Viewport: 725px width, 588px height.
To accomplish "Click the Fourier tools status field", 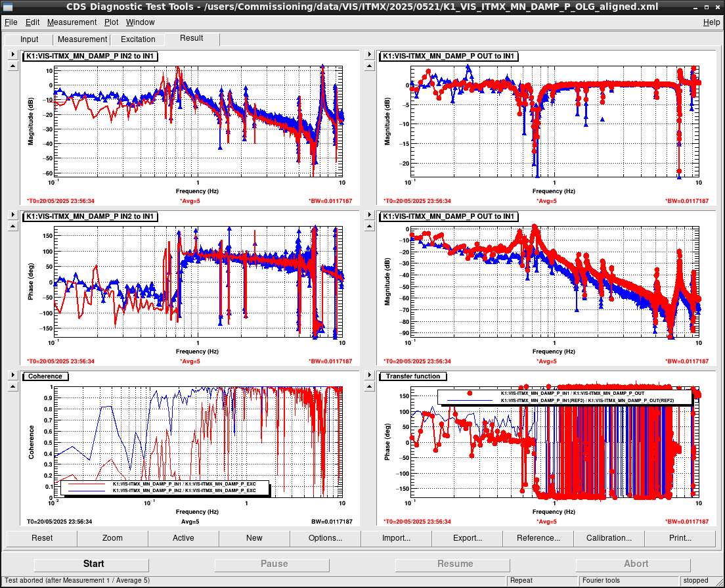I will point(628,581).
